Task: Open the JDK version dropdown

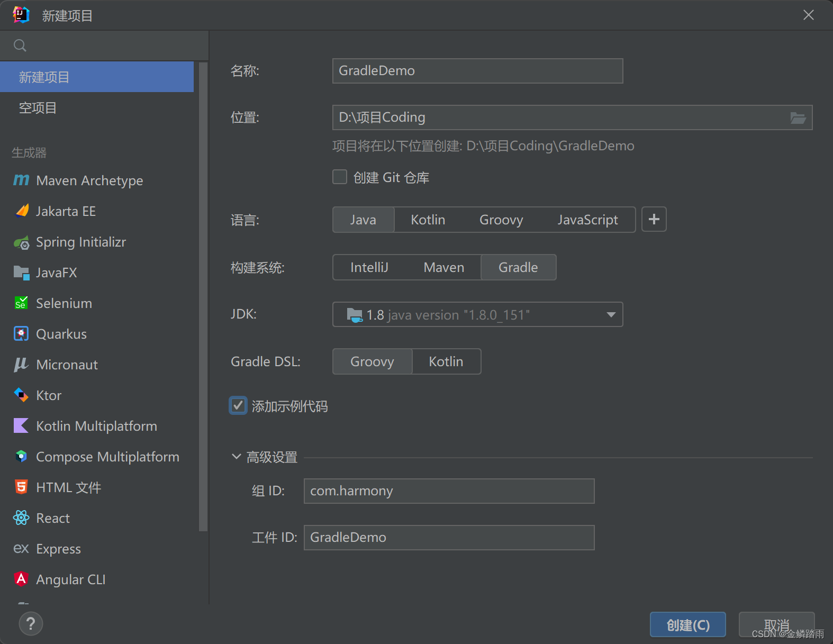Action: 477,314
